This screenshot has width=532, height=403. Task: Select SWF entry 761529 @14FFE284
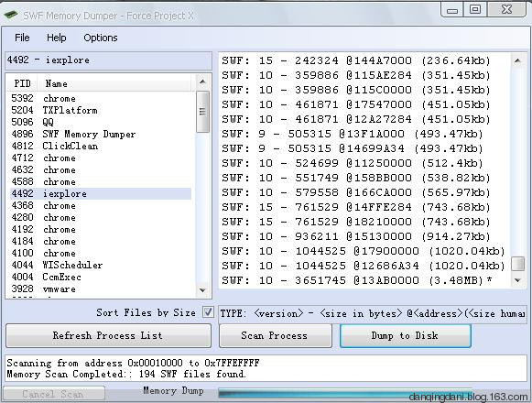(356, 207)
